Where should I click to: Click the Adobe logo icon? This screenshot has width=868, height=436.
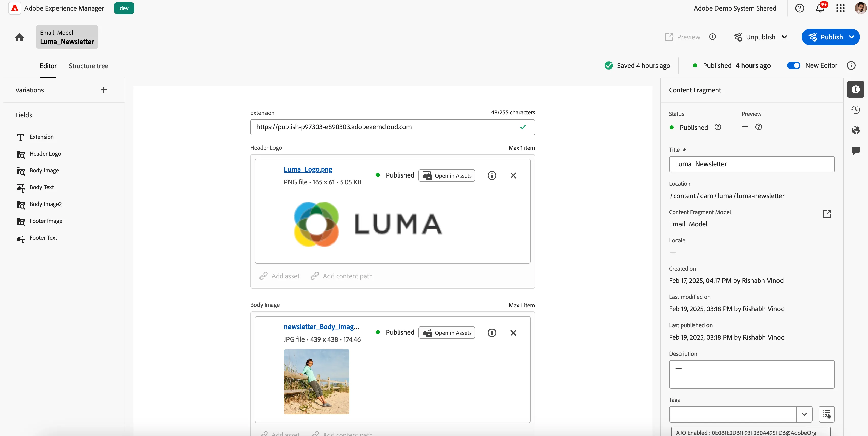point(15,8)
